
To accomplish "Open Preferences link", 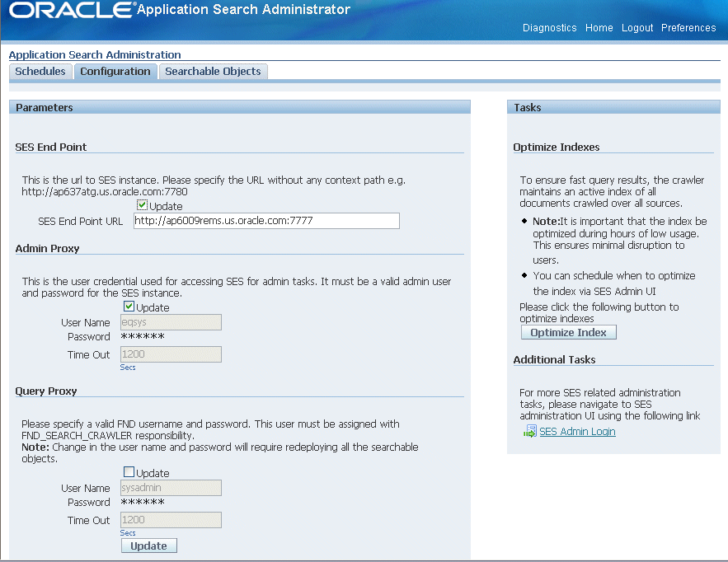I will click(x=688, y=28).
